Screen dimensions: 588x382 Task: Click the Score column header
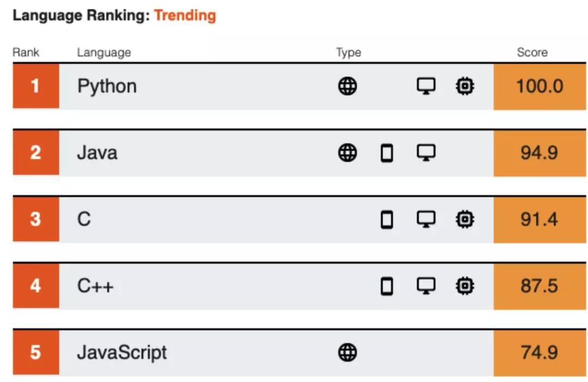[x=532, y=52]
